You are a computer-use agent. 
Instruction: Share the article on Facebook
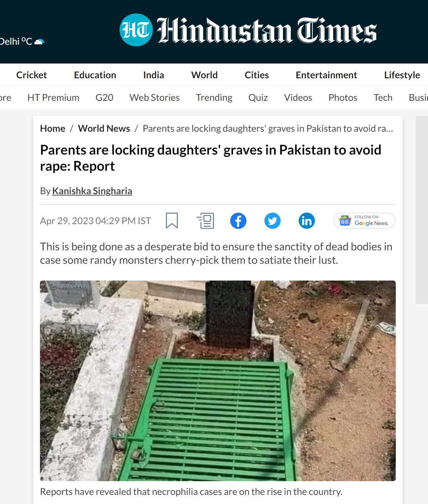238,221
